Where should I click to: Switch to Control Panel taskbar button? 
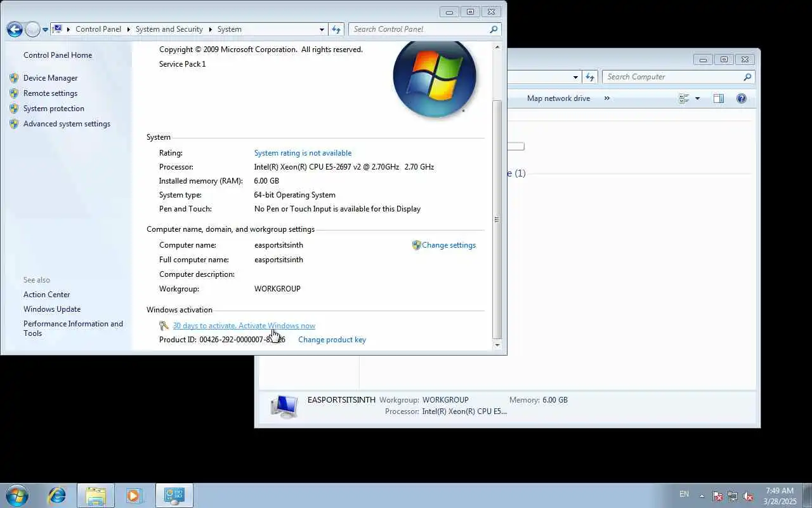point(174,495)
